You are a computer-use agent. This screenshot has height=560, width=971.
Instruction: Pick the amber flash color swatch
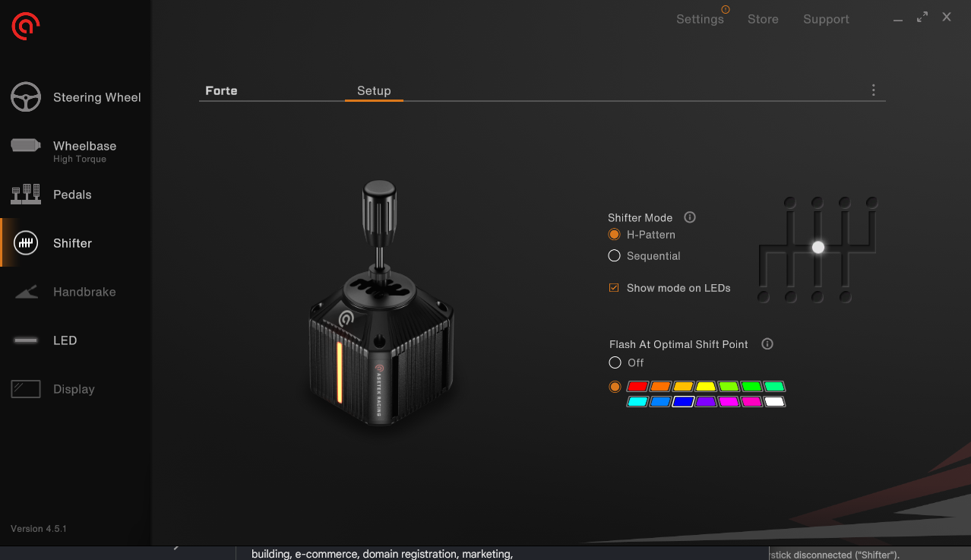(x=683, y=387)
